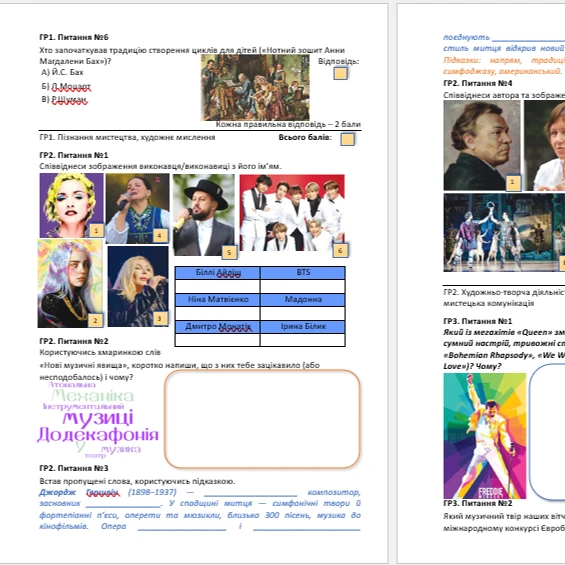Click the composer portrait labeled 1
The width and height of the screenshot is (565, 565).
[482, 145]
